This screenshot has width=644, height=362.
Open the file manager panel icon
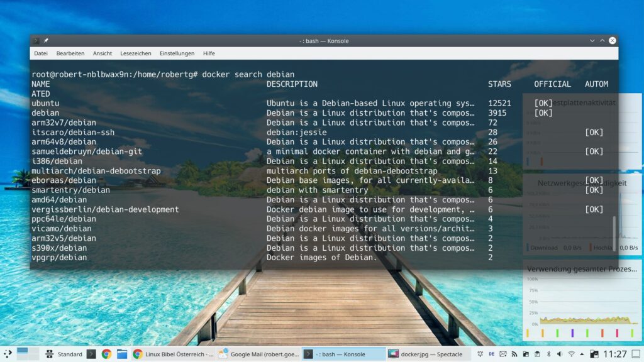point(122,354)
